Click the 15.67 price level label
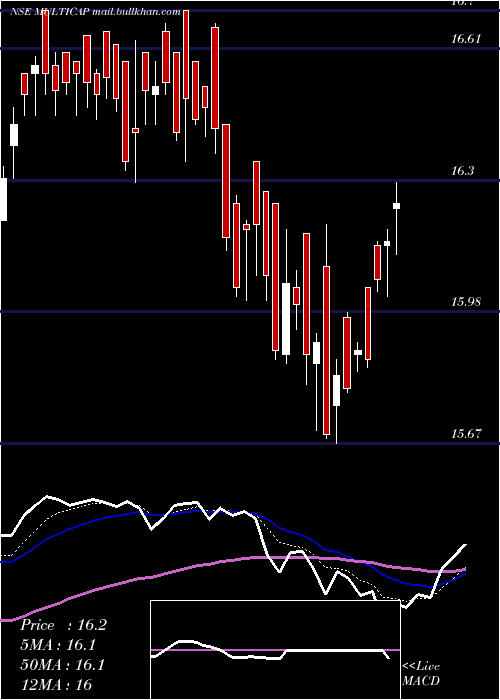Screen dimensions: 500x700 [x=466, y=433]
